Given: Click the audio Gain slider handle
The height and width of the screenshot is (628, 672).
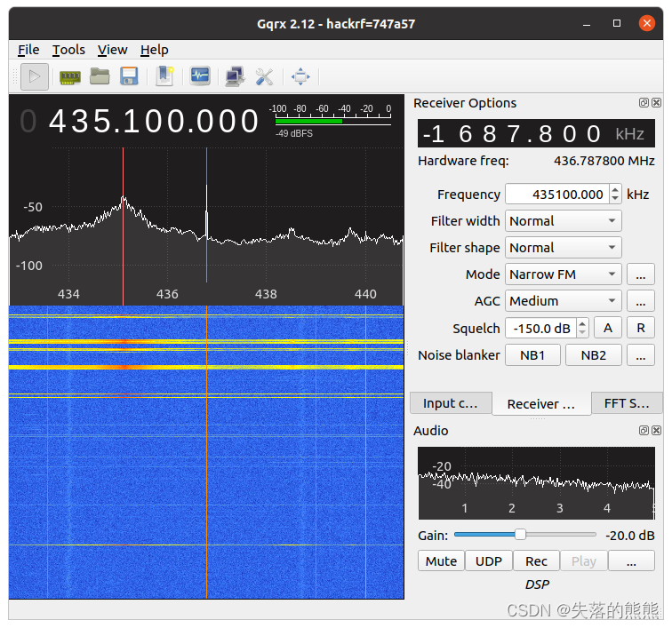Looking at the screenshot, I should [x=520, y=534].
